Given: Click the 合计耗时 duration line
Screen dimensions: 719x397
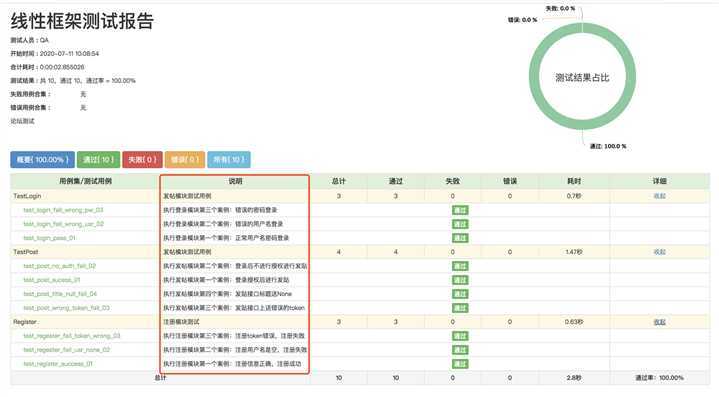Looking at the screenshot, I should (x=47, y=67).
